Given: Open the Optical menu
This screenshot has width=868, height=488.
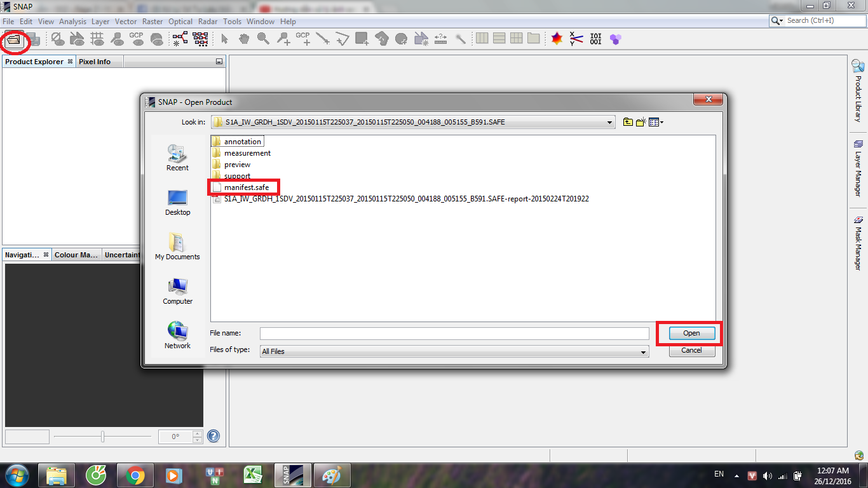Looking at the screenshot, I should (180, 21).
